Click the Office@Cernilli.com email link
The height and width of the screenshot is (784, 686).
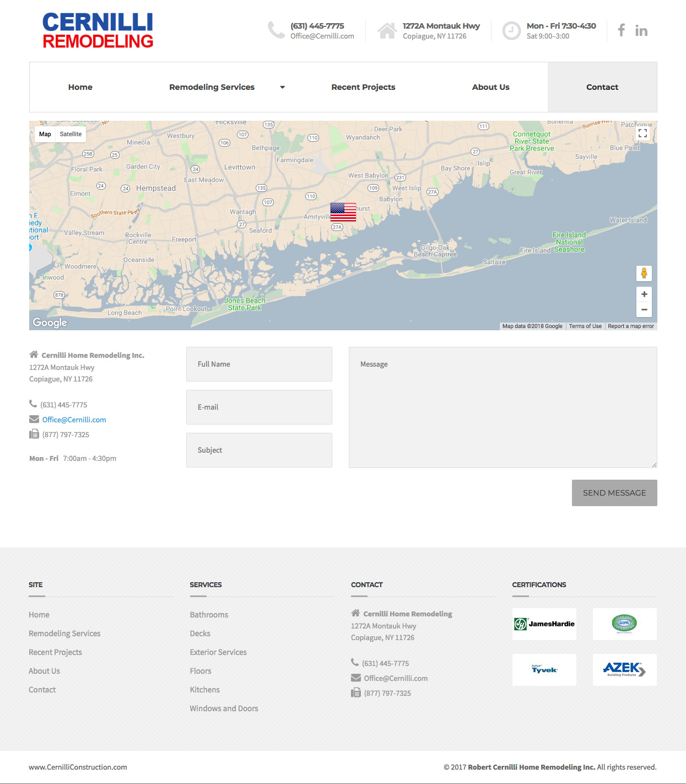(74, 420)
